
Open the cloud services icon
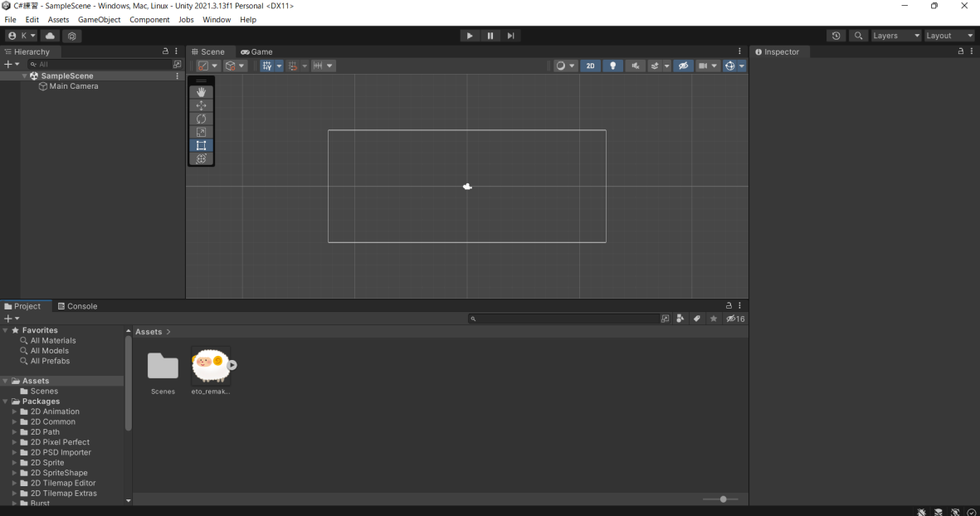pos(51,36)
